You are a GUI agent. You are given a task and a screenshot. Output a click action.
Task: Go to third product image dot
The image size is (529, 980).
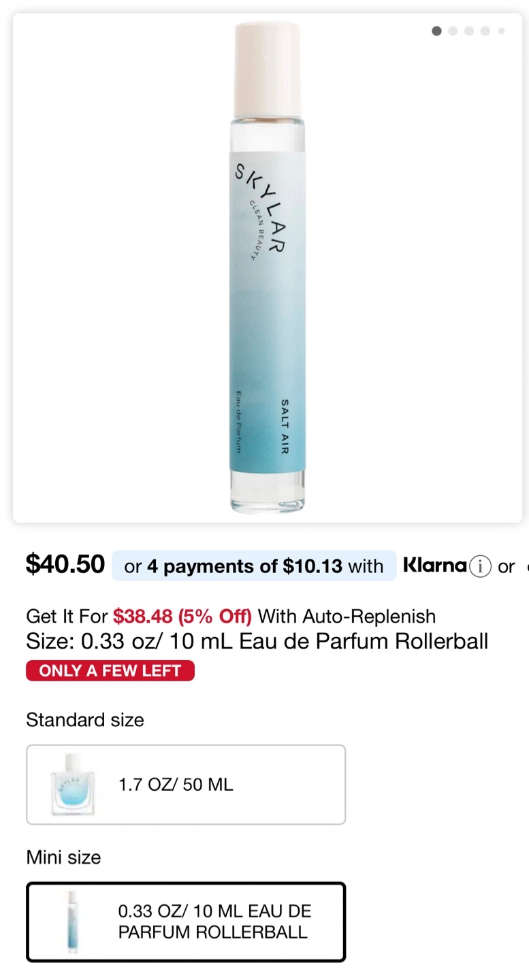point(469,31)
